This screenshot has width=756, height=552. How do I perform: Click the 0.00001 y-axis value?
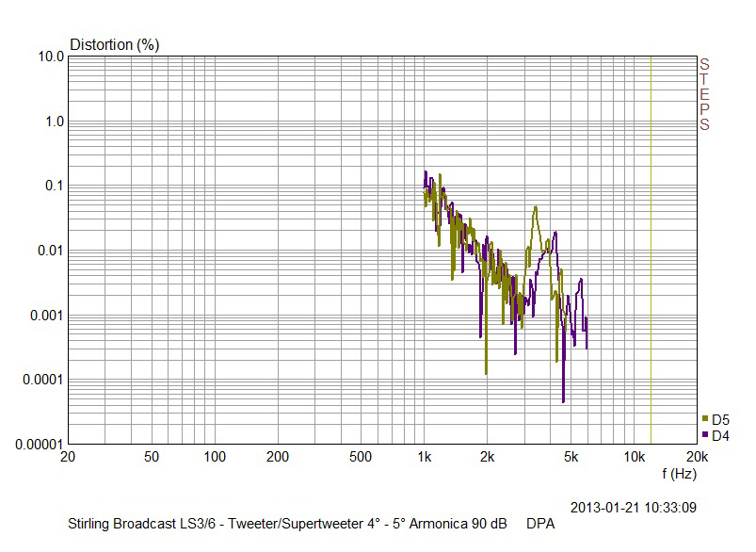tap(39, 445)
